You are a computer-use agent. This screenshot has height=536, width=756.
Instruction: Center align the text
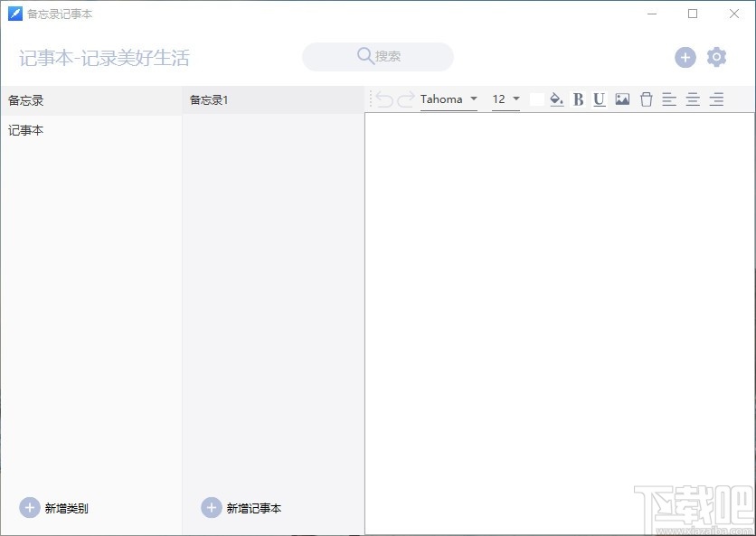coord(693,99)
